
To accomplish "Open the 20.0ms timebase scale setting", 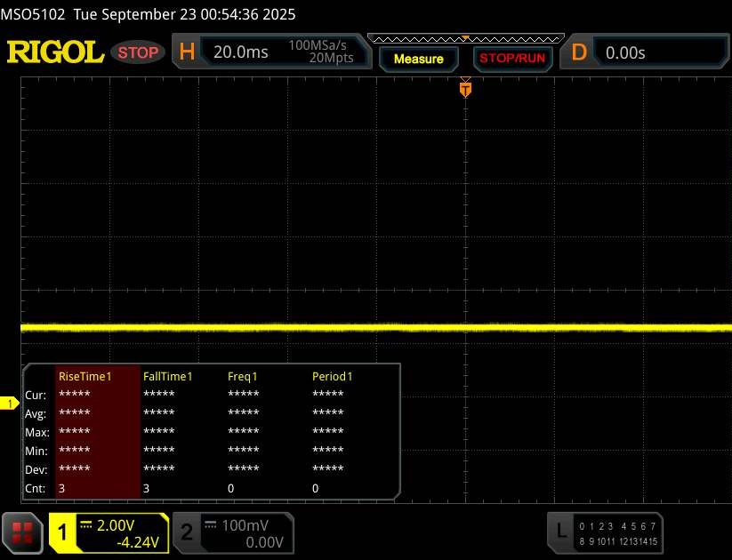I will pos(241,52).
